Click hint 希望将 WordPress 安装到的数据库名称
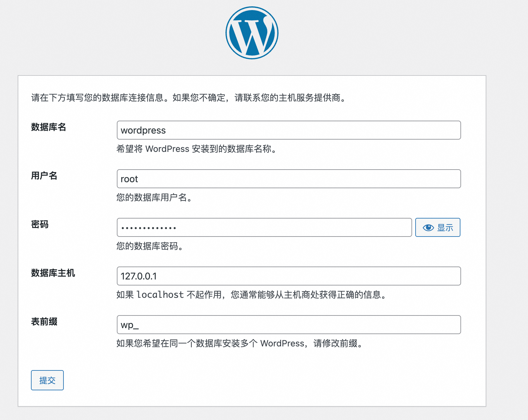The height and width of the screenshot is (420, 528). click(196, 149)
